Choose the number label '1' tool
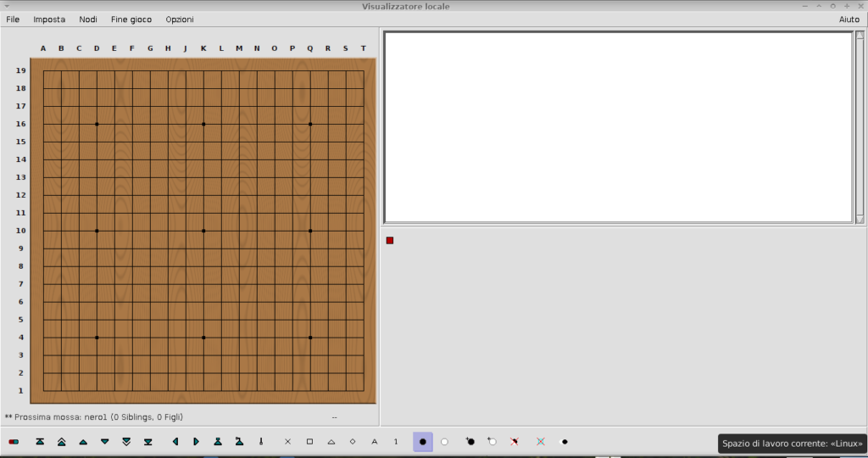The width and height of the screenshot is (868, 458). [x=395, y=442]
